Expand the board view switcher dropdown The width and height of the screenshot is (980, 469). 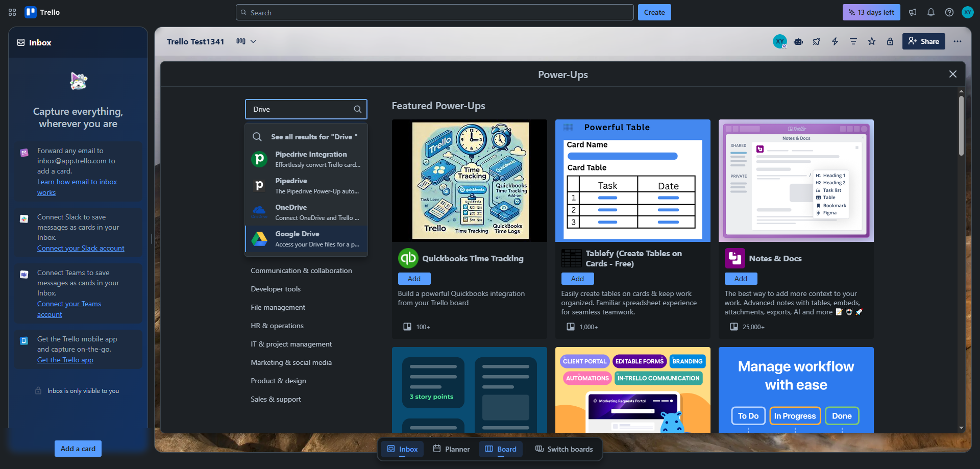point(246,41)
